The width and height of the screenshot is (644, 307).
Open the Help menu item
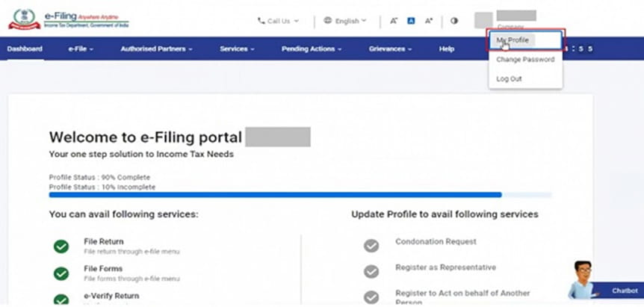pos(447,49)
